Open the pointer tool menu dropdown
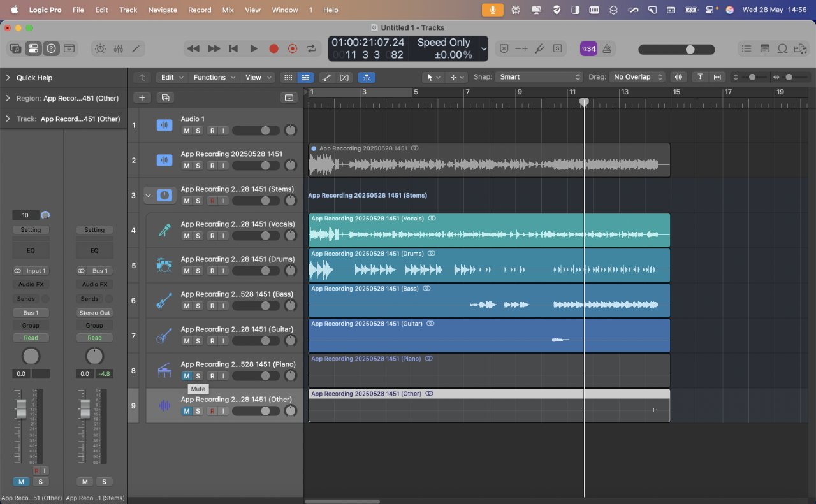Image resolution: width=816 pixels, height=504 pixels. (434, 77)
